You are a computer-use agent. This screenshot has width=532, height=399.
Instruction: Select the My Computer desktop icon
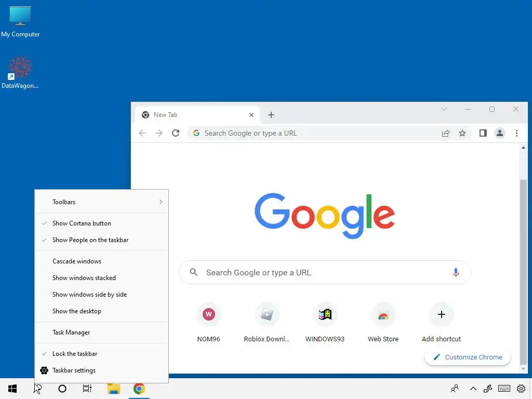pos(20,22)
